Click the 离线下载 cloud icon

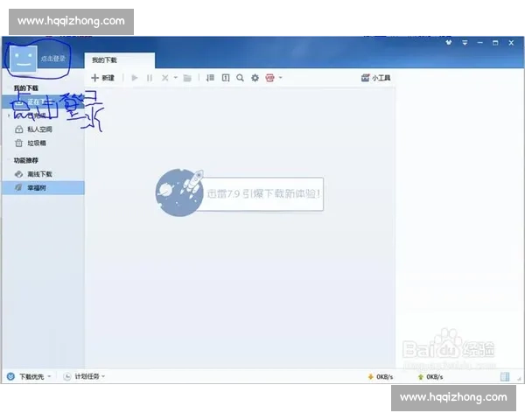(18, 174)
